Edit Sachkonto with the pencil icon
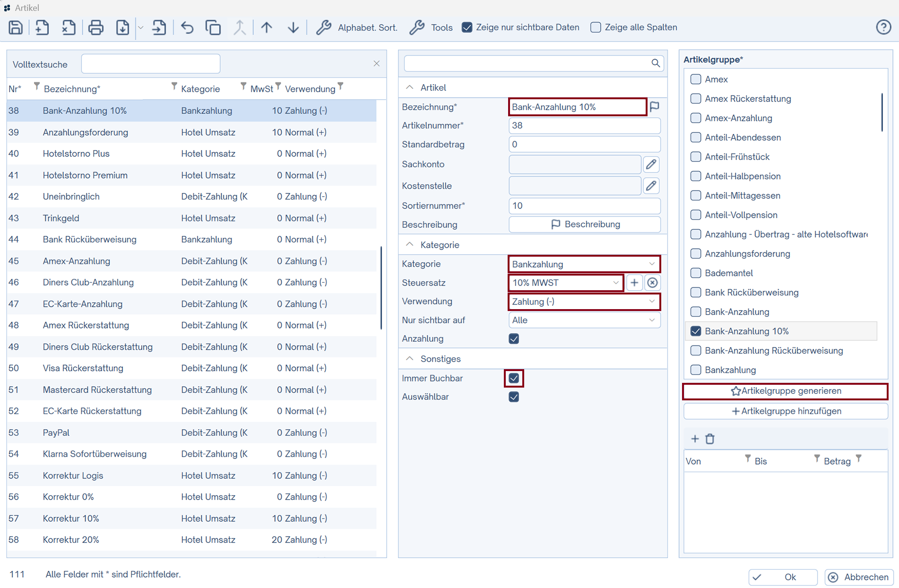The height and width of the screenshot is (588, 899). (x=651, y=164)
